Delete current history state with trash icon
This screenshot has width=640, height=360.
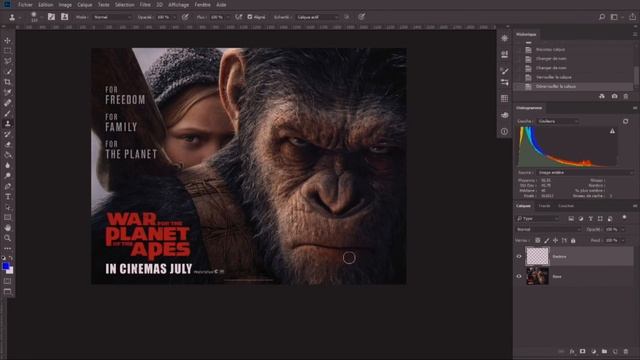[x=626, y=96]
